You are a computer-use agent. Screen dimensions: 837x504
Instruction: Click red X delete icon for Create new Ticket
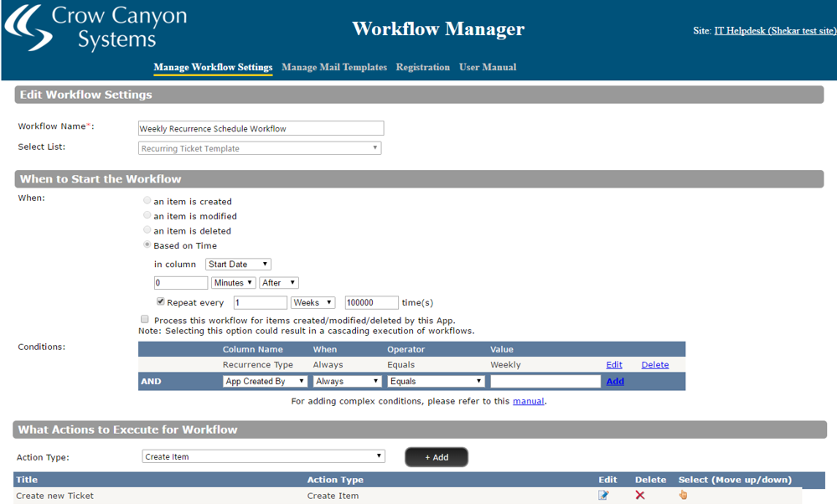click(640, 495)
